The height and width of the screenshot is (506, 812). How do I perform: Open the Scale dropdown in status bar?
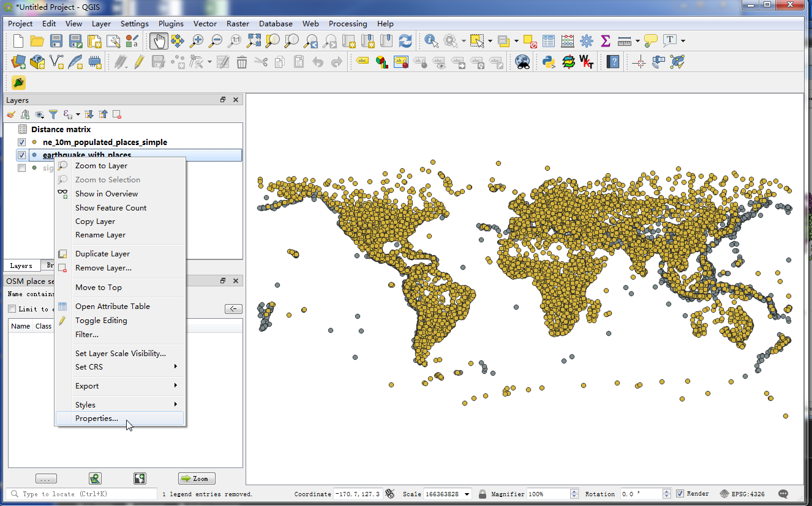467,494
